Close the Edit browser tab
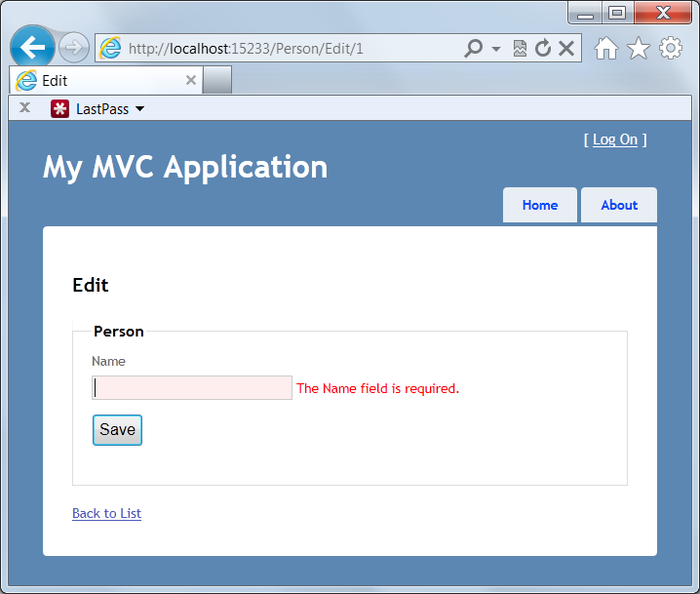Viewport: 700px width, 594px height. pos(191,80)
